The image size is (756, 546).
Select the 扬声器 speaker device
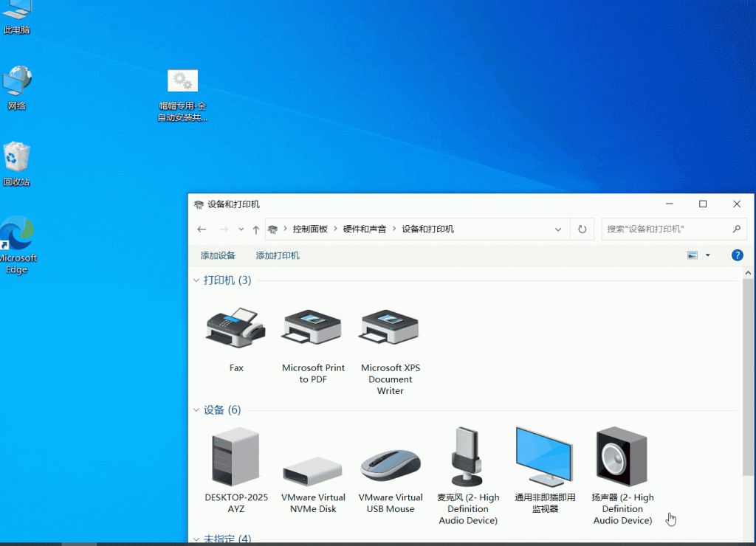622,457
